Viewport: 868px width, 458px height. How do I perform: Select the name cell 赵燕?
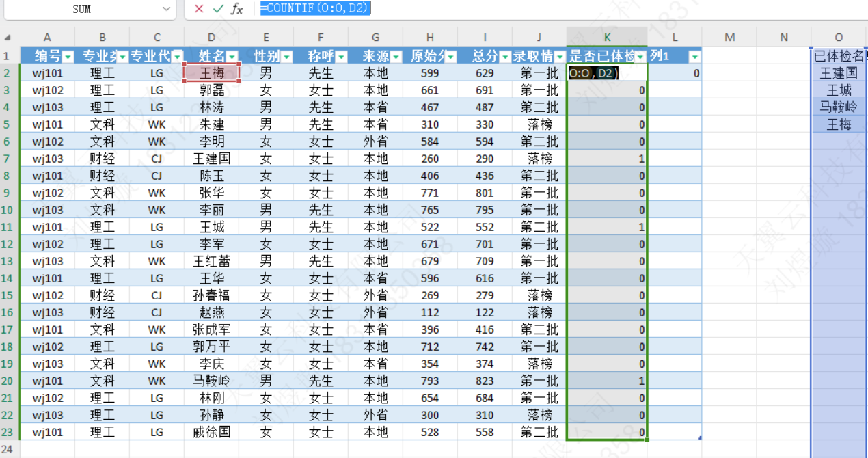pos(211,312)
